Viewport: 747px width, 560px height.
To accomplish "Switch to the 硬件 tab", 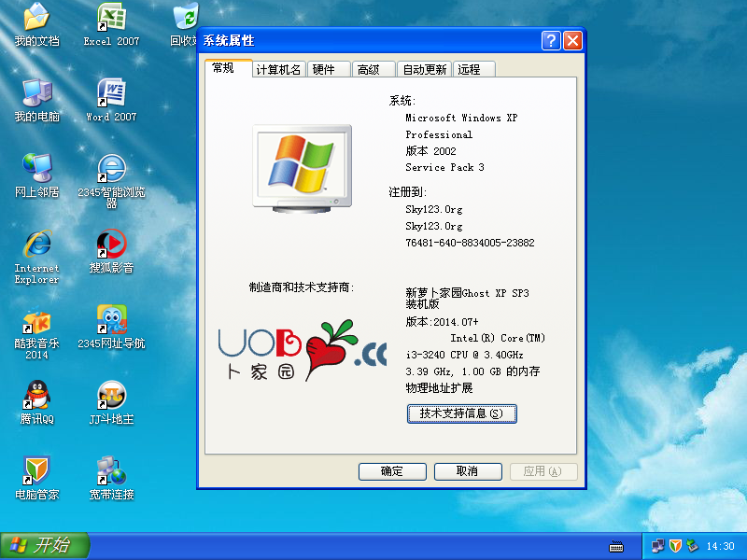I will [x=329, y=69].
